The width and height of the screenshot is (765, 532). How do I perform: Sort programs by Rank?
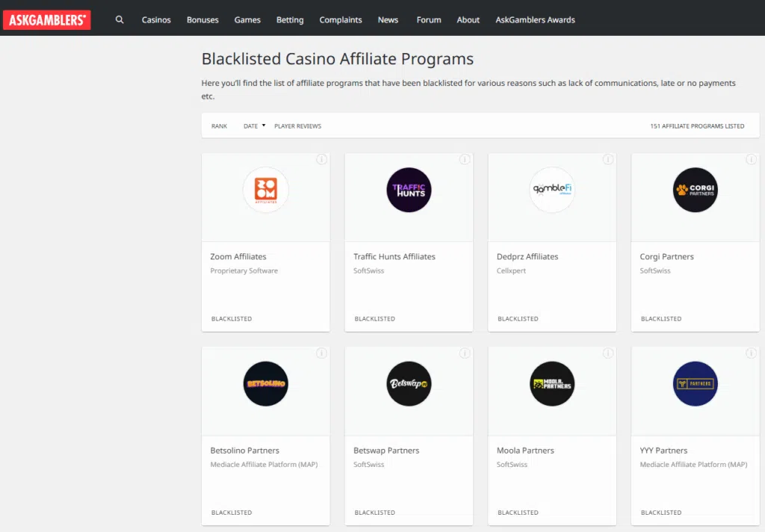pos(219,126)
